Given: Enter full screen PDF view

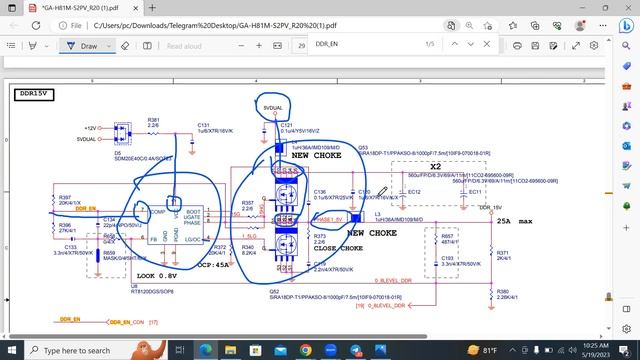Looking at the screenshot, I should [x=576, y=46].
